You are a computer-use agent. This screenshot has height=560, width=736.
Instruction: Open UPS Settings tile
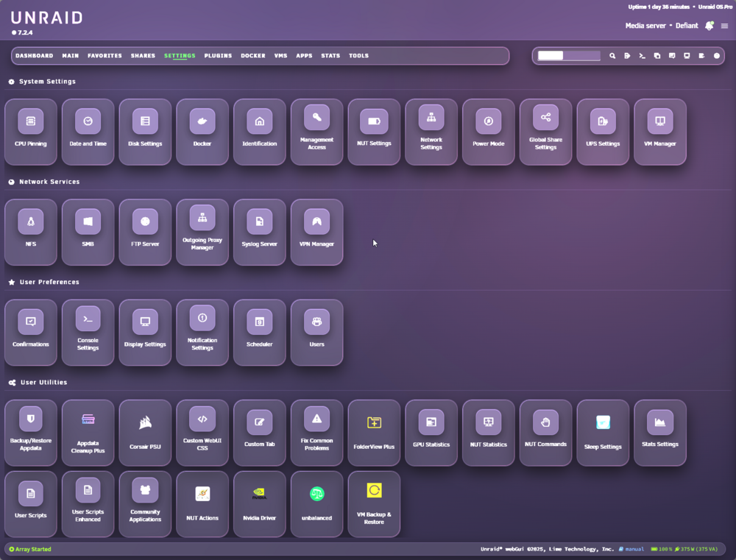[x=604, y=132]
